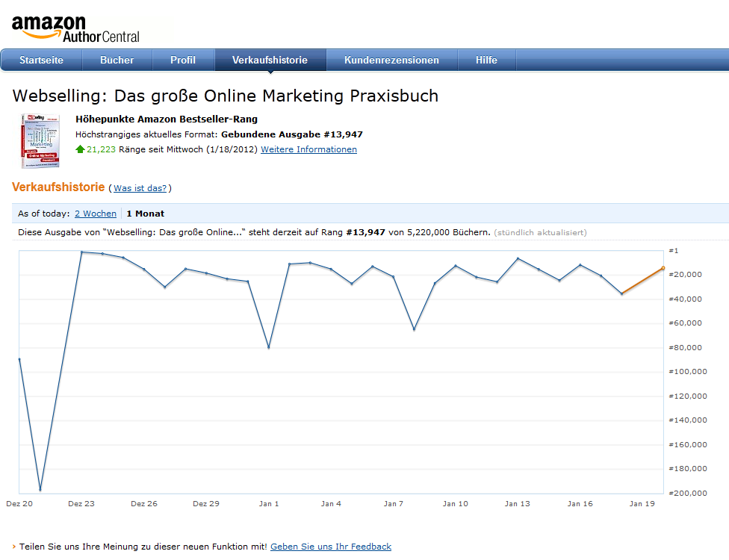The height and width of the screenshot is (560, 729).
Task: Click the '#200,000' y-axis label
Action: pos(688,493)
